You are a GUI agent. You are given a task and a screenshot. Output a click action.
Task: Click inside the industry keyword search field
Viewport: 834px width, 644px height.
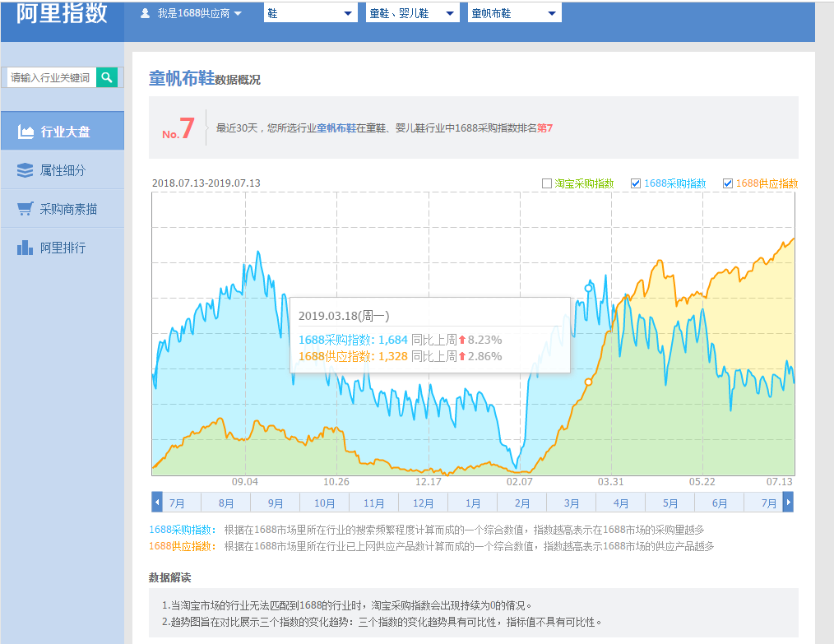click(49, 76)
